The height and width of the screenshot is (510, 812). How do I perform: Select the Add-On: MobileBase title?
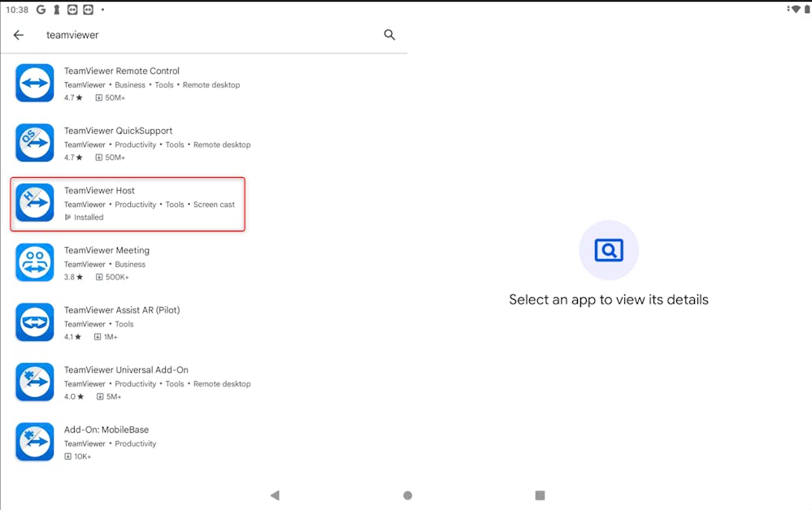point(106,430)
